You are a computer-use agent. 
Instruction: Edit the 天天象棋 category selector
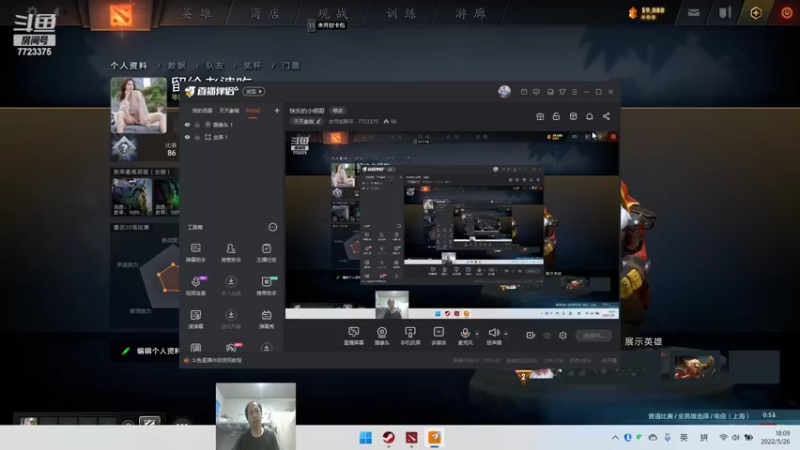[307, 121]
